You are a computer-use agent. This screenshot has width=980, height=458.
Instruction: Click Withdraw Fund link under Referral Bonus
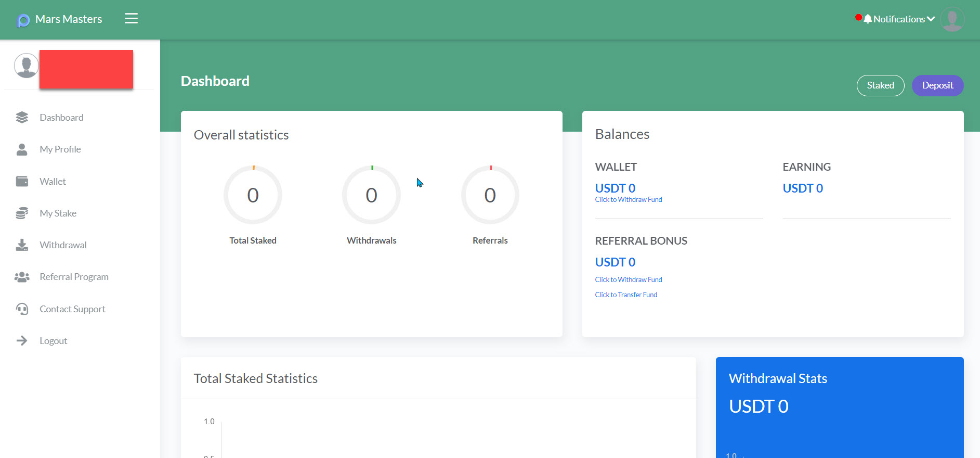point(629,280)
